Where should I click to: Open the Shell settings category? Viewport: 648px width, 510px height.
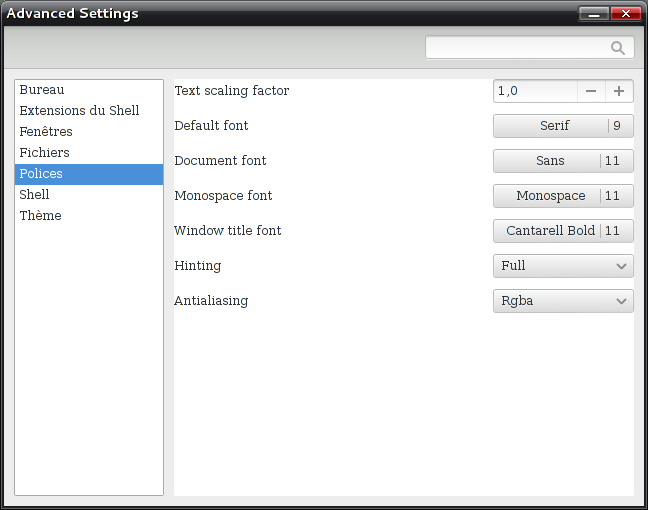[x=34, y=195]
